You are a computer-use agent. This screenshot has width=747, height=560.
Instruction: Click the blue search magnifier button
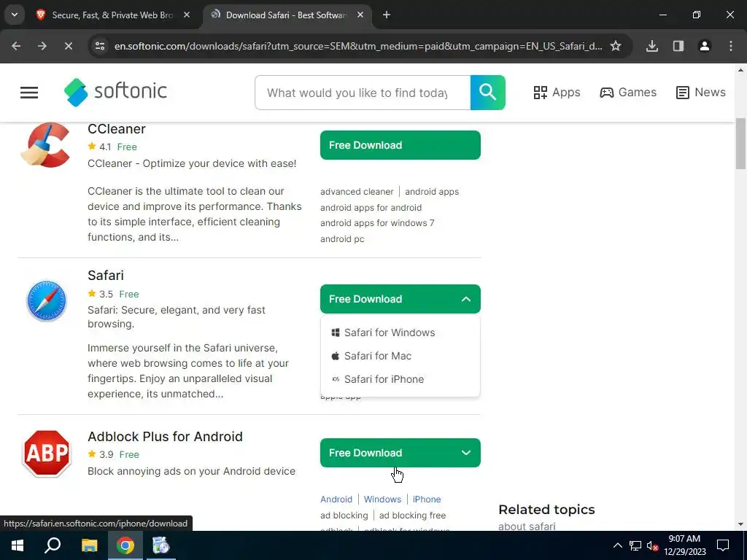click(487, 93)
